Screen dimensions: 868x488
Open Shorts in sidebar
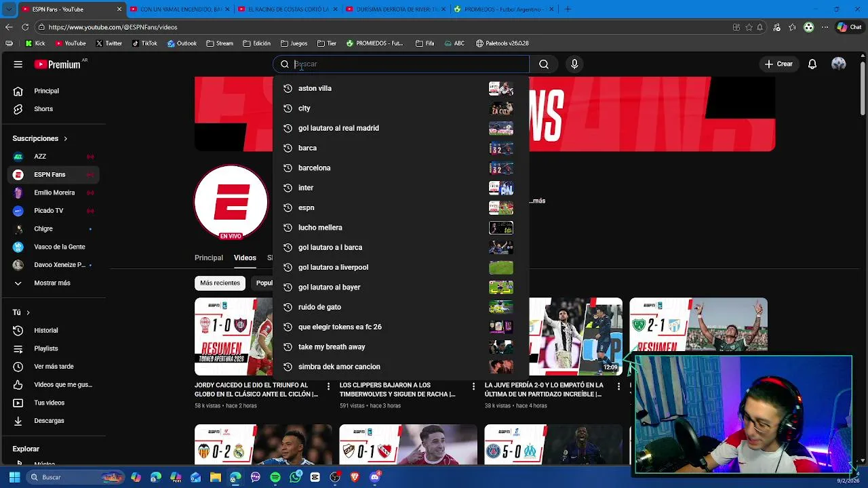[53, 109]
